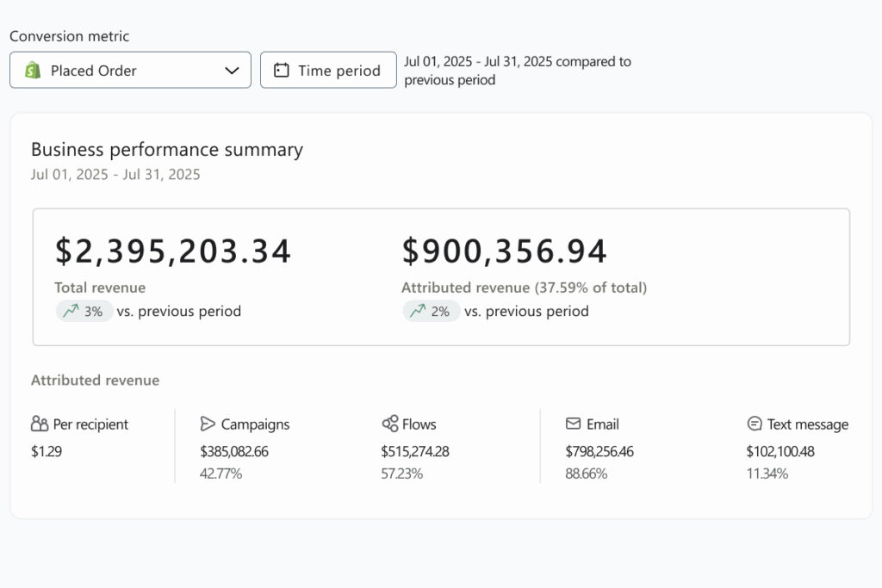Click the Per recipient people icon
This screenshot has width=882, height=588.
pos(40,424)
